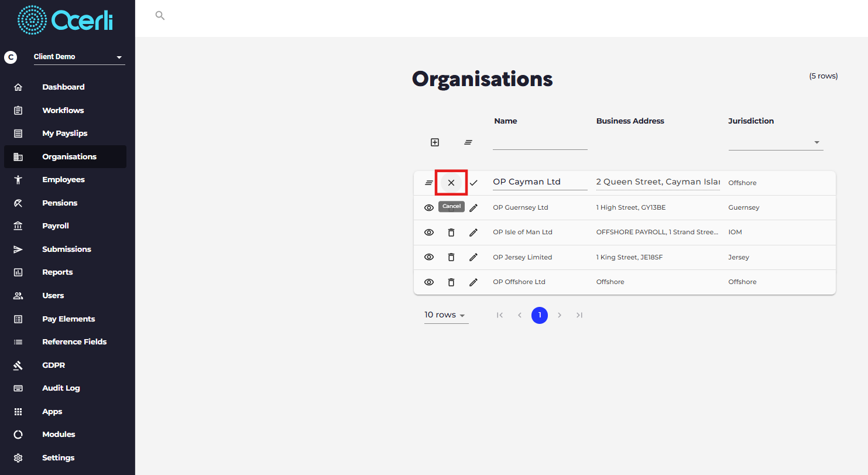This screenshot has width=868, height=475.
Task: Select page 1 in pagination
Action: click(x=540, y=315)
